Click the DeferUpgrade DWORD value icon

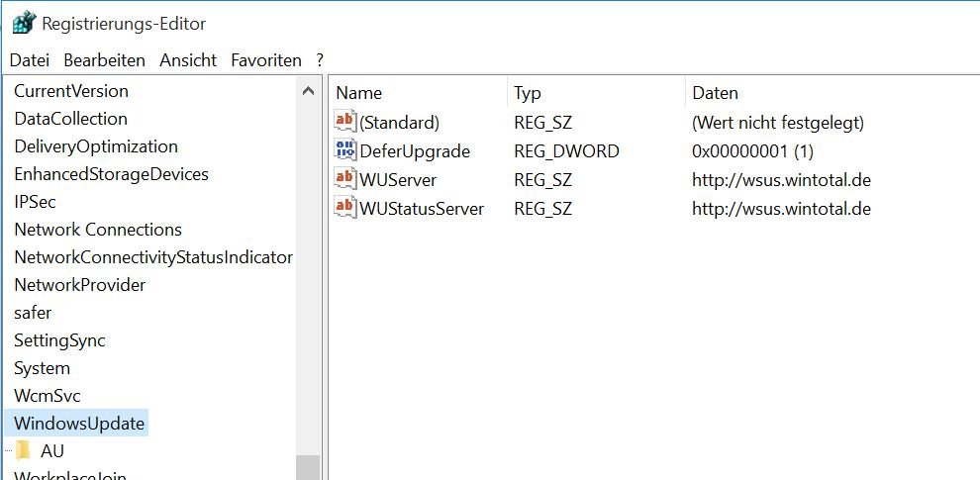point(345,151)
